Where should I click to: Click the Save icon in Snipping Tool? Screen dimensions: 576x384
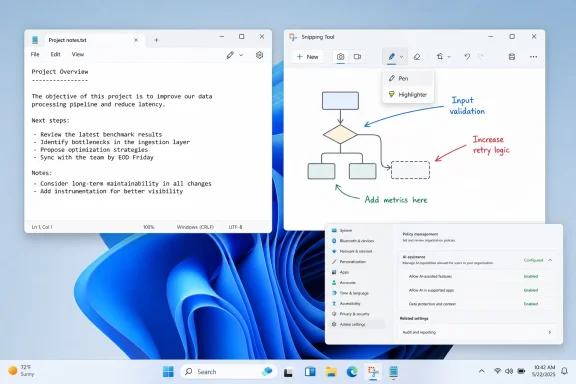click(512, 57)
